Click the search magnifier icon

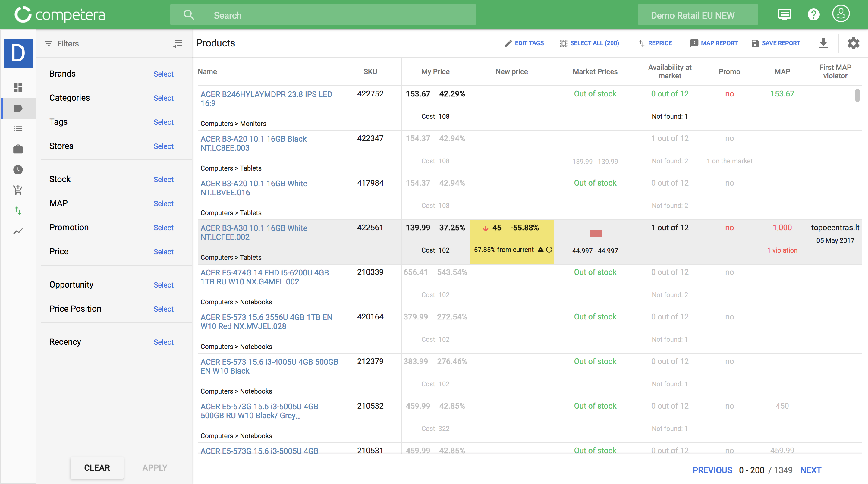(189, 15)
